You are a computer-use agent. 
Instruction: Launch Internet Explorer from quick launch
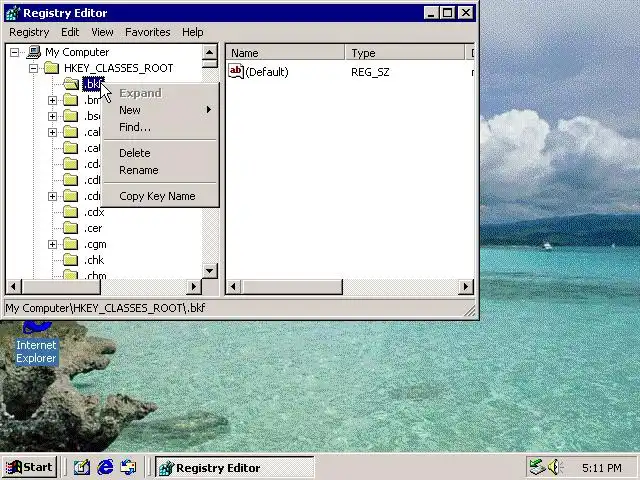click(105, 467)
